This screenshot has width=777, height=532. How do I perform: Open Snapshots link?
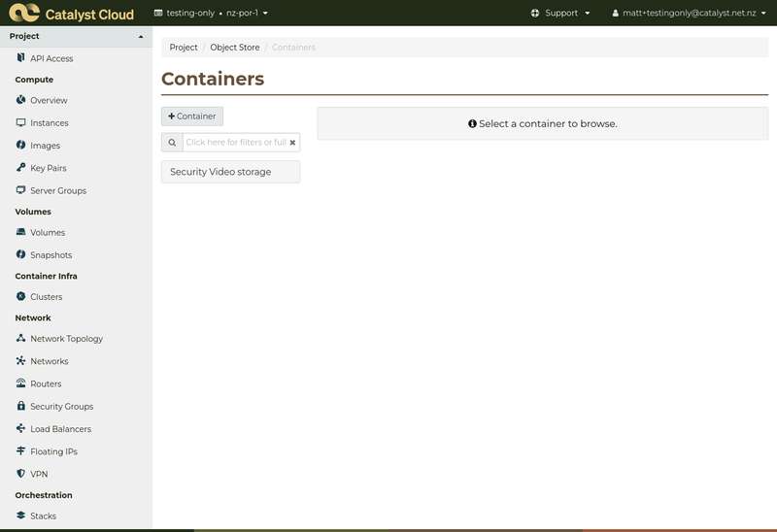[51, 255]
